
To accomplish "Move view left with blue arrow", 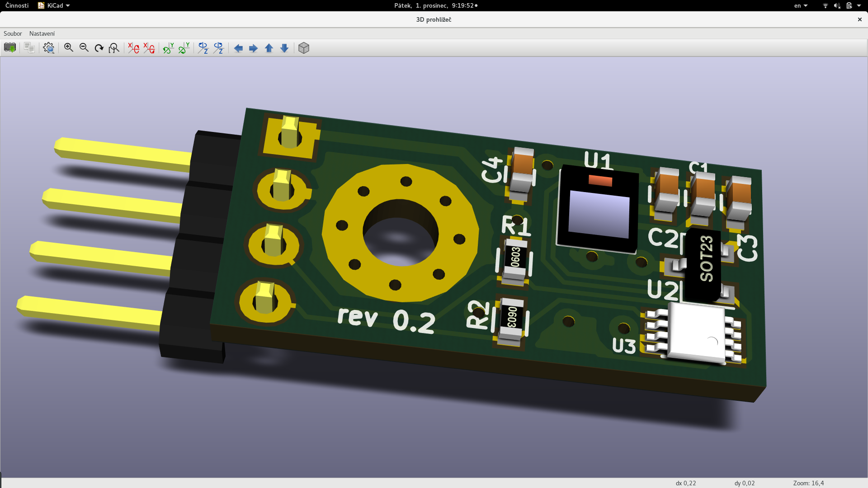I will (x=238, y=48).
